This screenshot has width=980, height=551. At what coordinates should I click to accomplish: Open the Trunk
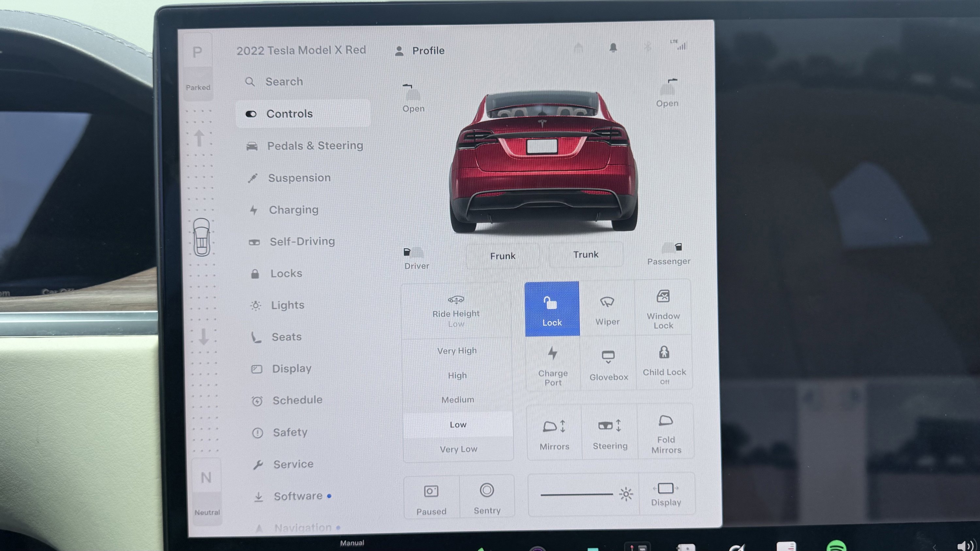click(x=586, y=254)
